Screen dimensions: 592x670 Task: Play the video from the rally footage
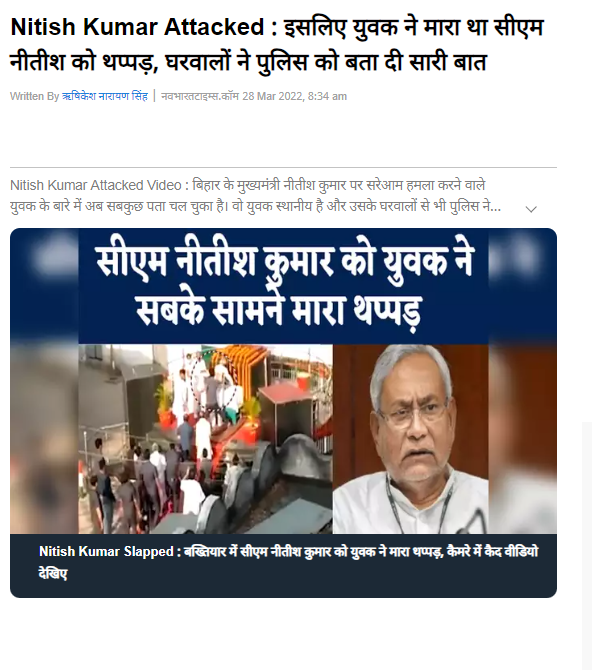pyautogui.click(x=205, y=439)
